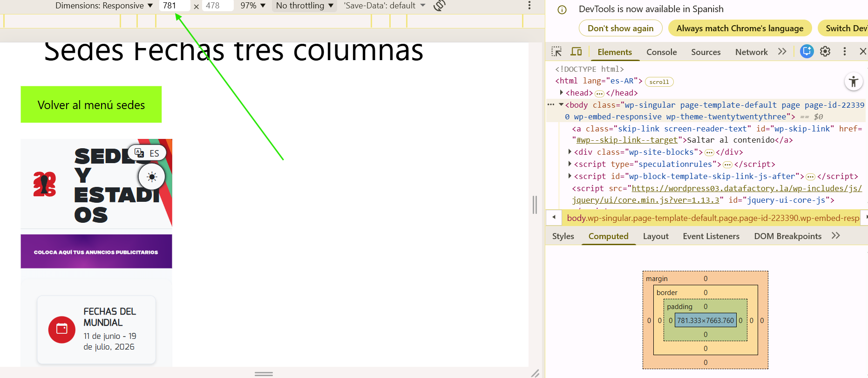Open the Dimensions: Responsive dropdown
Screen dimensions: 868x378
(x=104, y=6)
